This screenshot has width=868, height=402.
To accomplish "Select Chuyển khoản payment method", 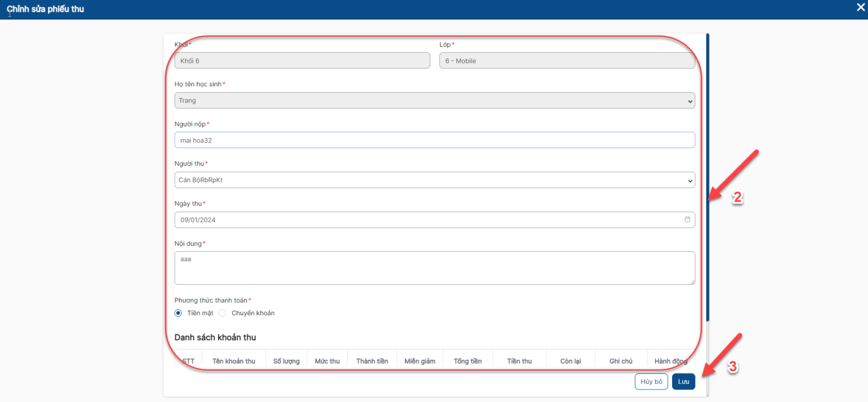I will (x=222, y=313).
